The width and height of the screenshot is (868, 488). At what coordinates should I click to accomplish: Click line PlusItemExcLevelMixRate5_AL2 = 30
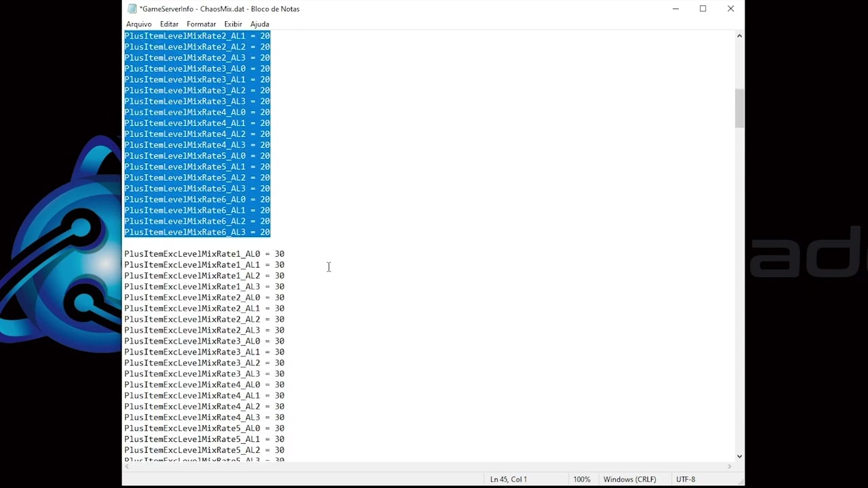click(204, 450)
